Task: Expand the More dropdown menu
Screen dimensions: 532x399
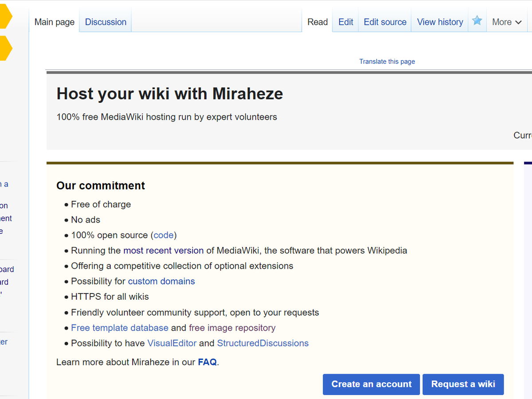Action: pos(507,22)
